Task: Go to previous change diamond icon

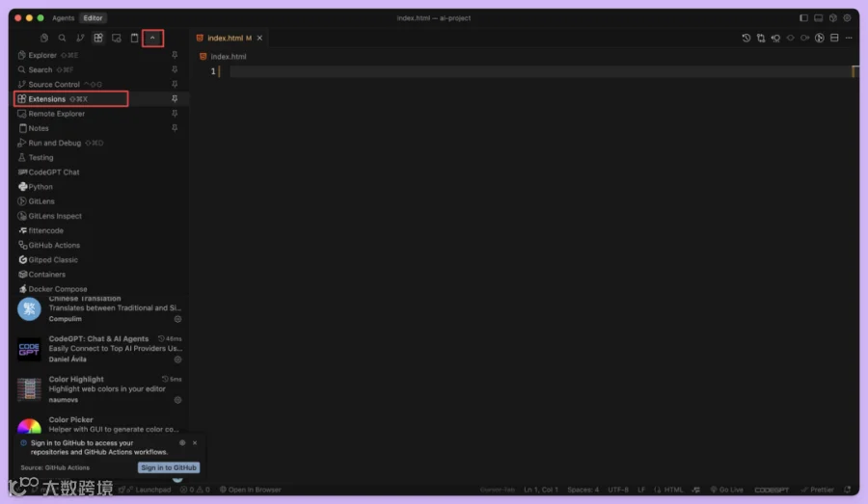Action: (x=791, y=39)
